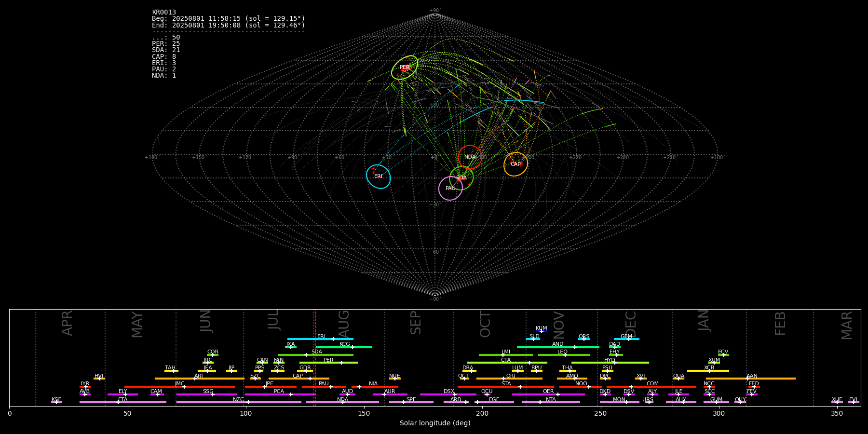The image size is (868, 434).
Task: Click the LMI green shower bar
Action: tap(505, 355)
